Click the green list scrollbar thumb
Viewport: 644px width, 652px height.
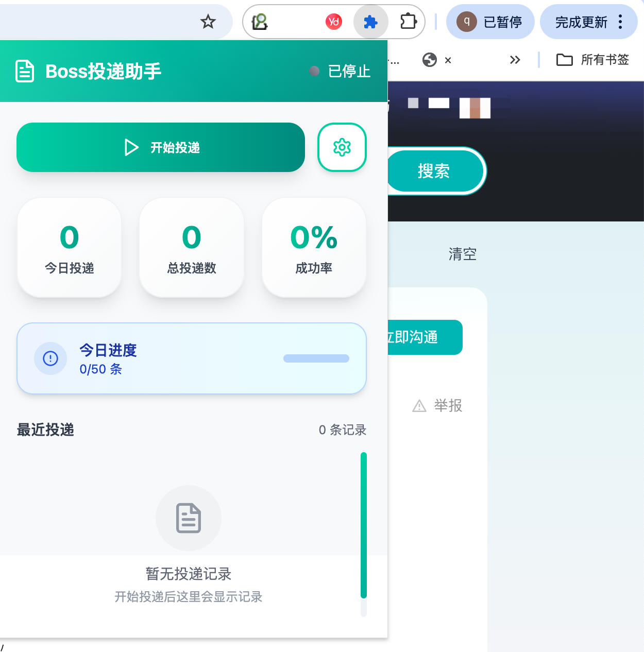coord(364,525)
